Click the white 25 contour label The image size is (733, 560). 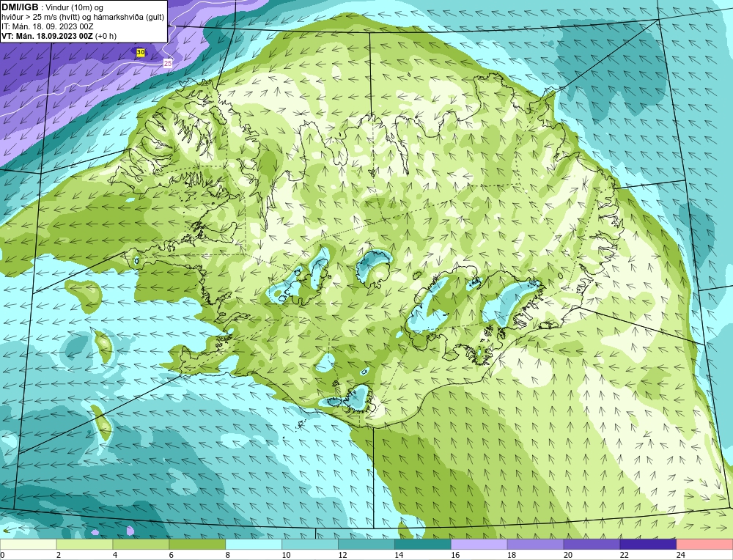[168, 63]
